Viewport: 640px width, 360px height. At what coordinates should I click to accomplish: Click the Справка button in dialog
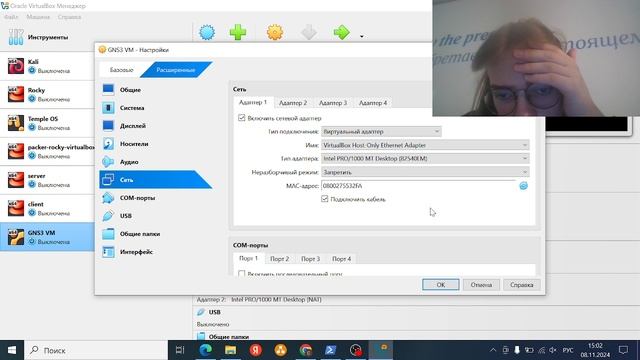(x=522, y=284)
